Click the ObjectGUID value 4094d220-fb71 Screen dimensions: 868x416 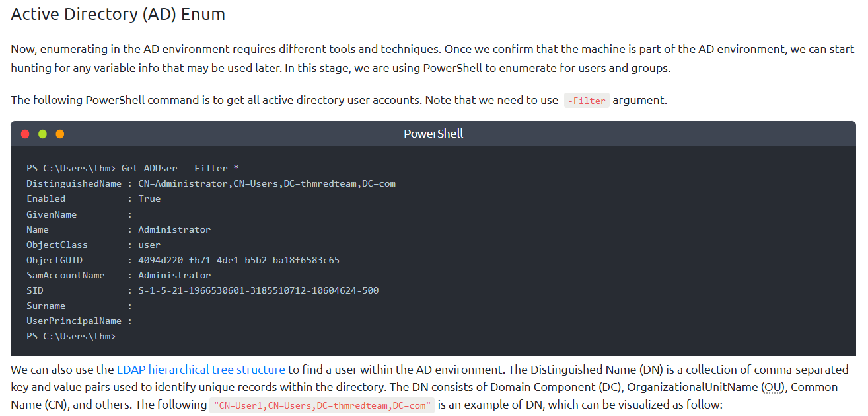coord(238,260)
